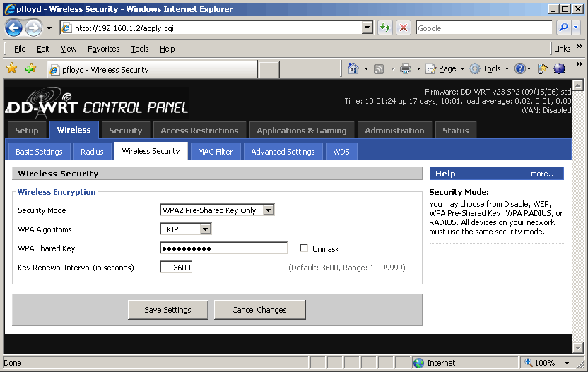Open recent pages dropdown beside Forward arrow
Image resolution: width=588 pixels, height=372 pixels.
[49, 28]
